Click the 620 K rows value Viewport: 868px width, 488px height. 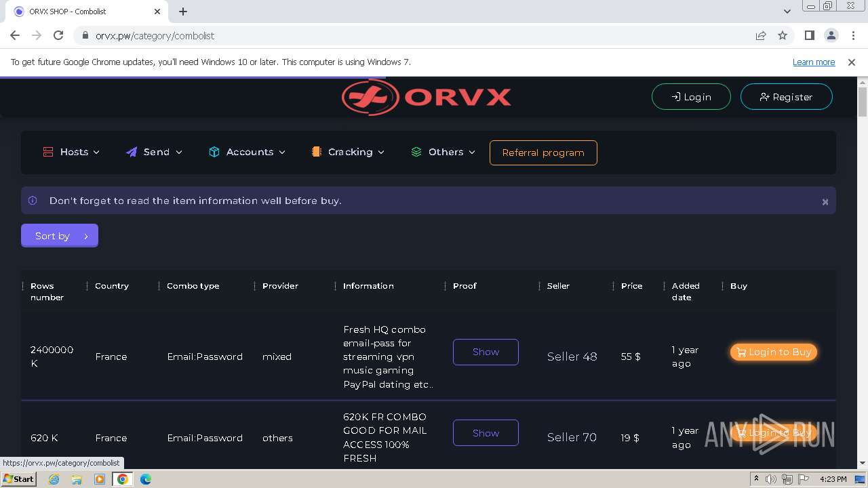click(x=44, y=438)
